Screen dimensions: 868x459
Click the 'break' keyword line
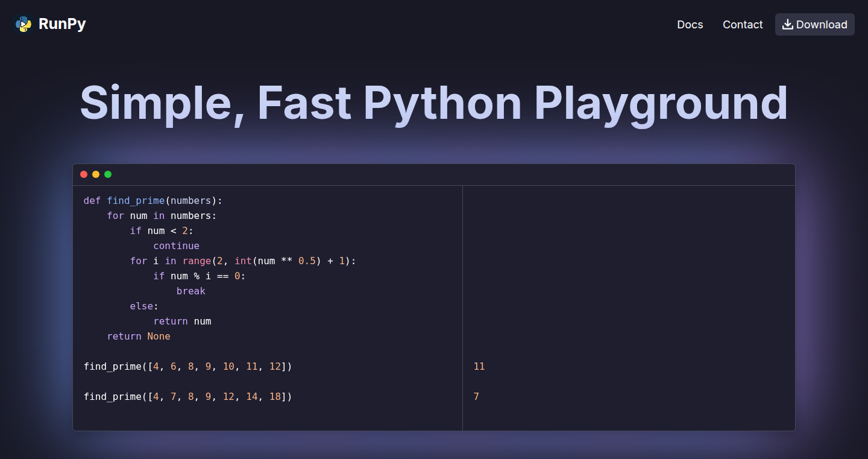[x=191, y=291]
